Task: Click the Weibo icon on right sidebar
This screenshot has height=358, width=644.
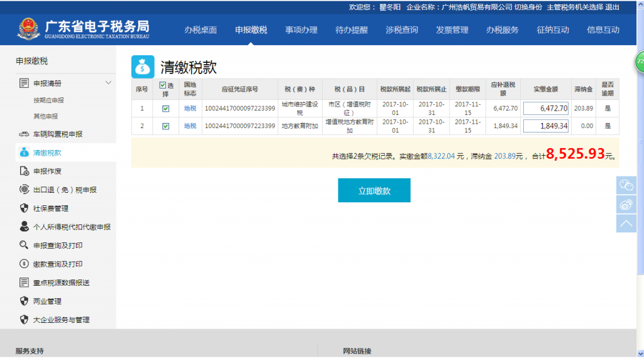Action: tap(626, 204)
